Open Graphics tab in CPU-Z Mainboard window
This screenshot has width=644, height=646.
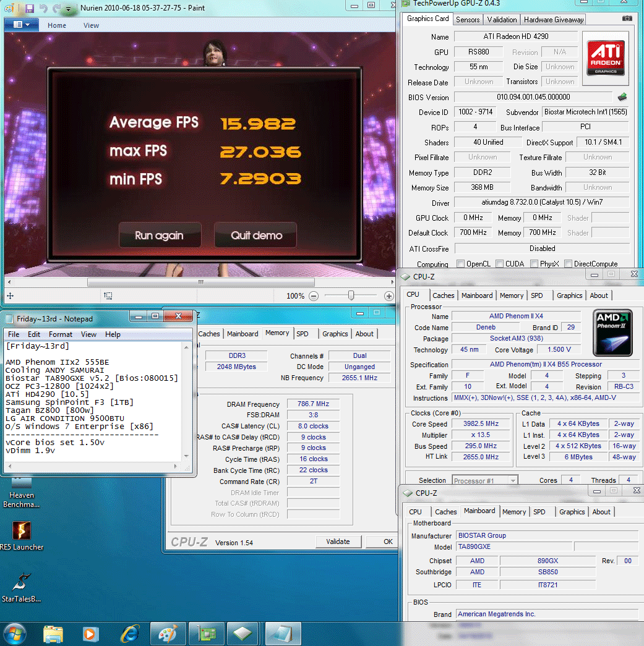click(x=572, y=512)
